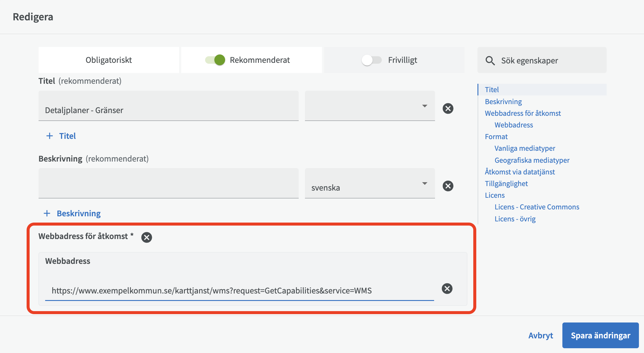644x353 pixels.
Task: Select Licens - Creative Commons link
Action: click(537, 207)
